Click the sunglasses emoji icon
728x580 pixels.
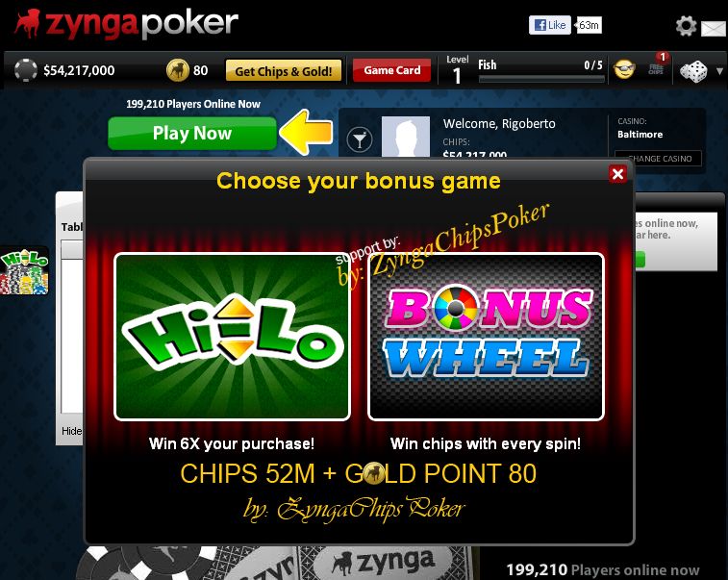click(x=624, y=69)
